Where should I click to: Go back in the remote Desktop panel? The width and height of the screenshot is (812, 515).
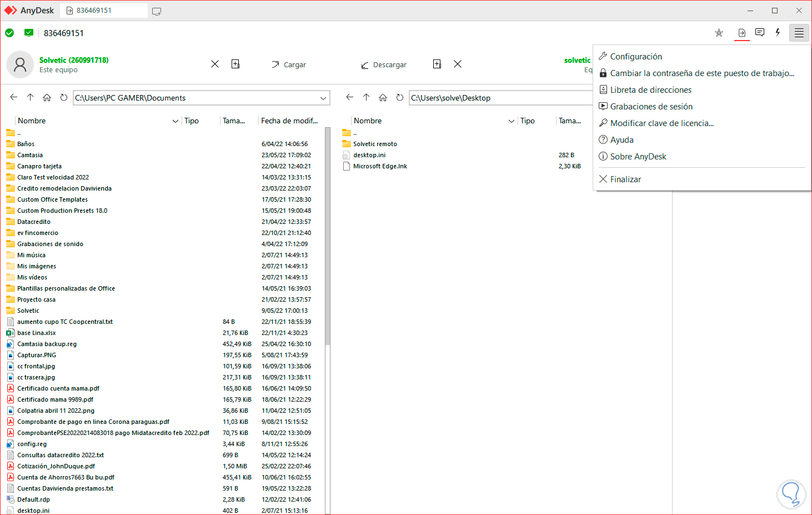[x=350, y=97]
